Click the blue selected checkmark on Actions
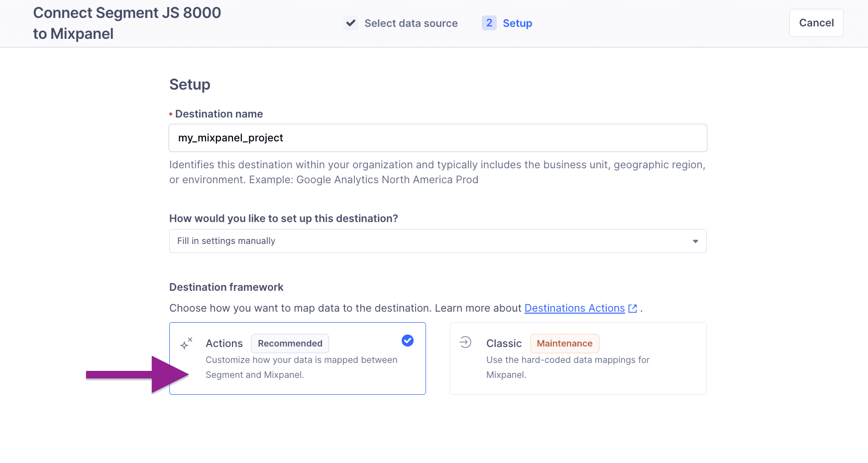This screenshot has height=463, width=868. tap(407, 341)
